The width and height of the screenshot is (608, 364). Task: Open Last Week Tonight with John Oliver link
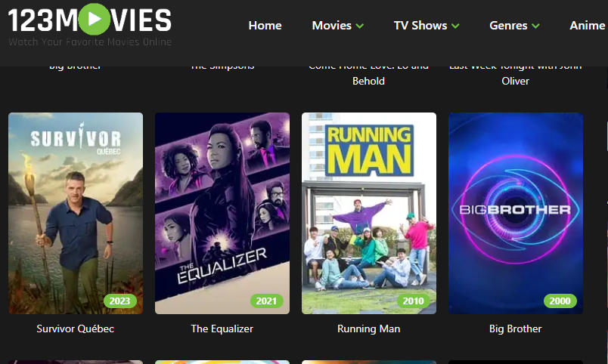pos(515,74)
